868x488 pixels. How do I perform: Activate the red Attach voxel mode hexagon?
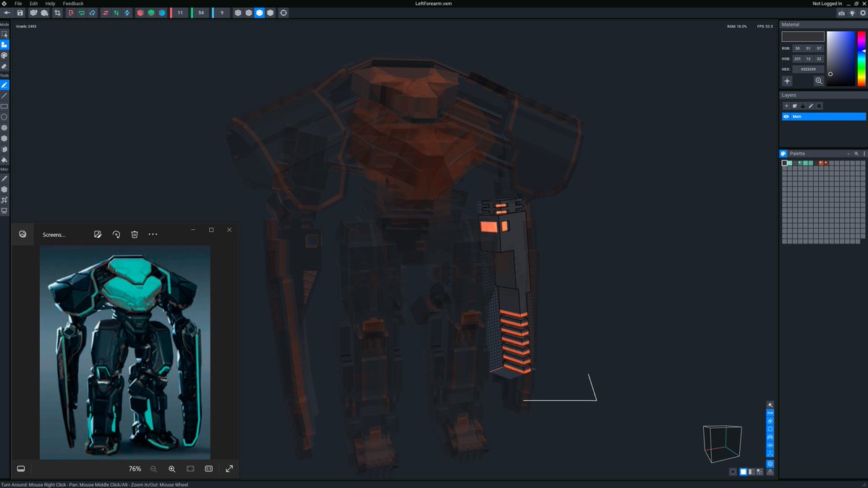tap(140, 12)
